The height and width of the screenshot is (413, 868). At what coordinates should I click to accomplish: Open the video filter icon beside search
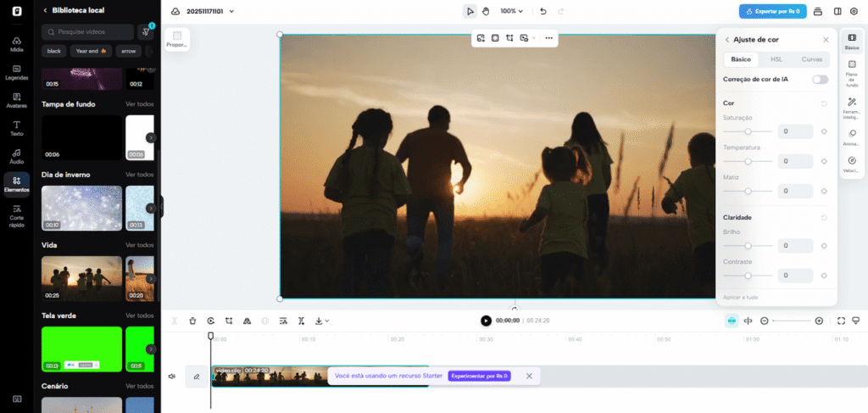(x=146, y=31)
